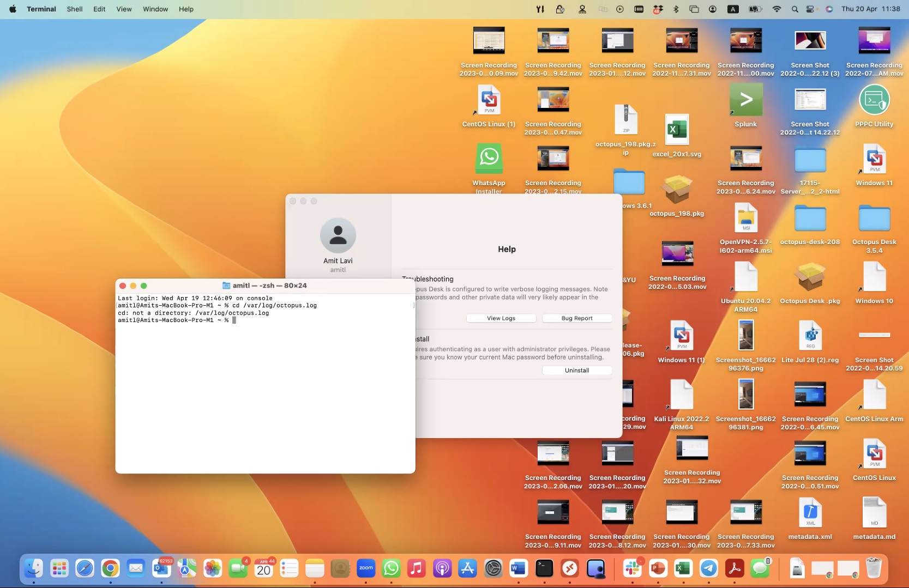Viewport: 909px width, 588px height.
Task: Select the octopus_198.pkg.zip archive on desktop
Action: pyautogui.click(x=626, y=120)
